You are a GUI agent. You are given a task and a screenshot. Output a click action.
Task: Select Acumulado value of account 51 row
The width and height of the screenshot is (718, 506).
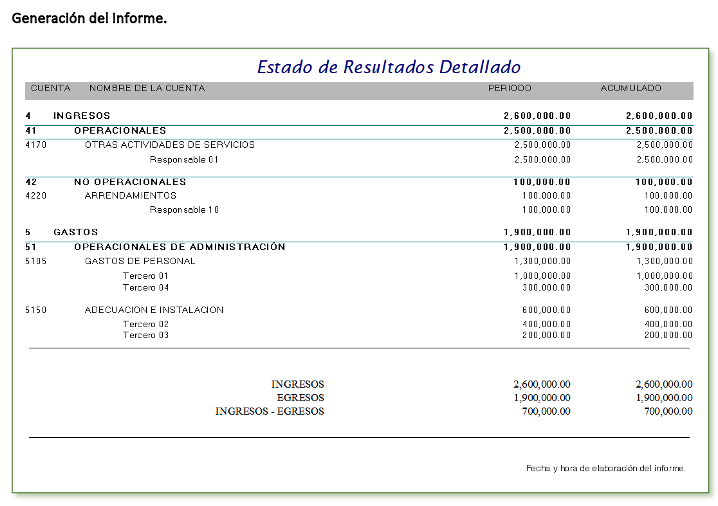coord(659,247)
